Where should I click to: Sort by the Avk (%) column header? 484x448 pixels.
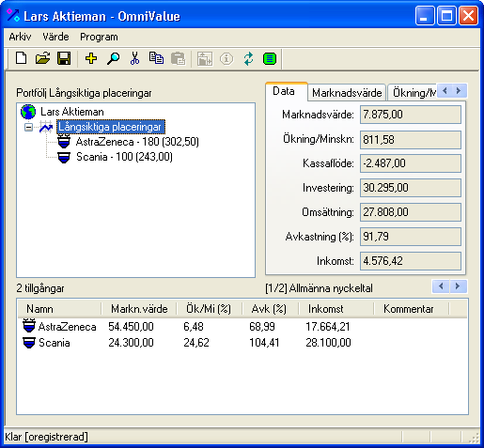(x=271, y=309)
